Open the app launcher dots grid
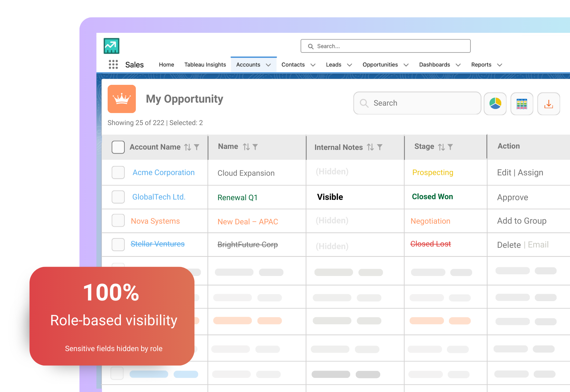570x392 pixels. point(113,64)
